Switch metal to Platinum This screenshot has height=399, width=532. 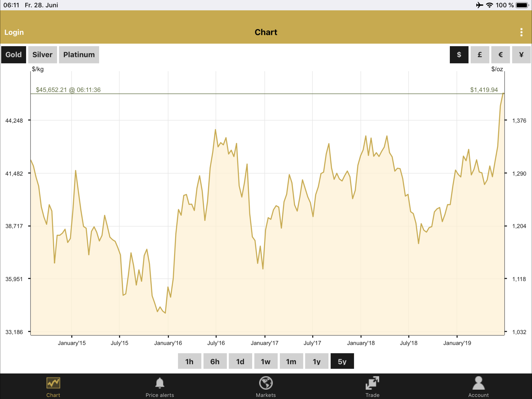[79, 55]
